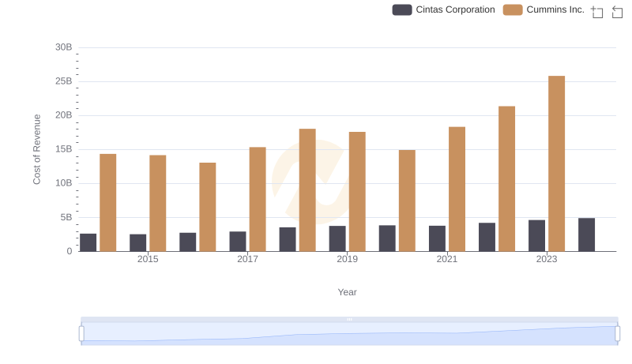Click the 15B y-axis label
This screenshot has height=364, width=632.
(64, 149)
